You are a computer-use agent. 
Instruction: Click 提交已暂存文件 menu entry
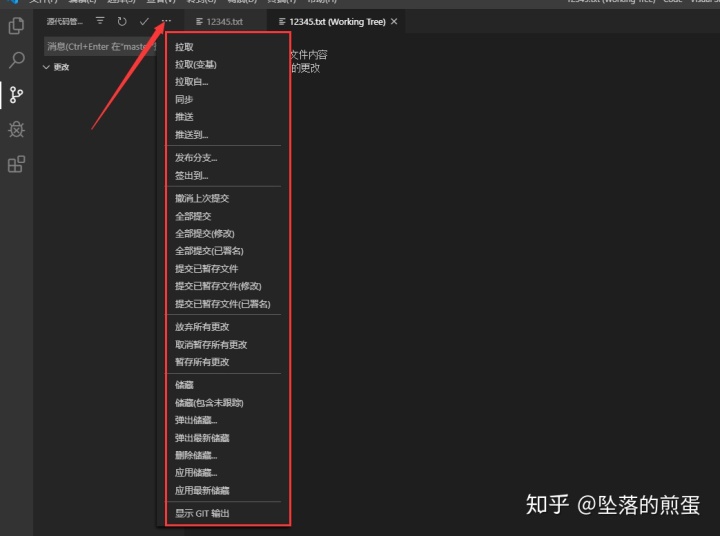pos(207,269)
